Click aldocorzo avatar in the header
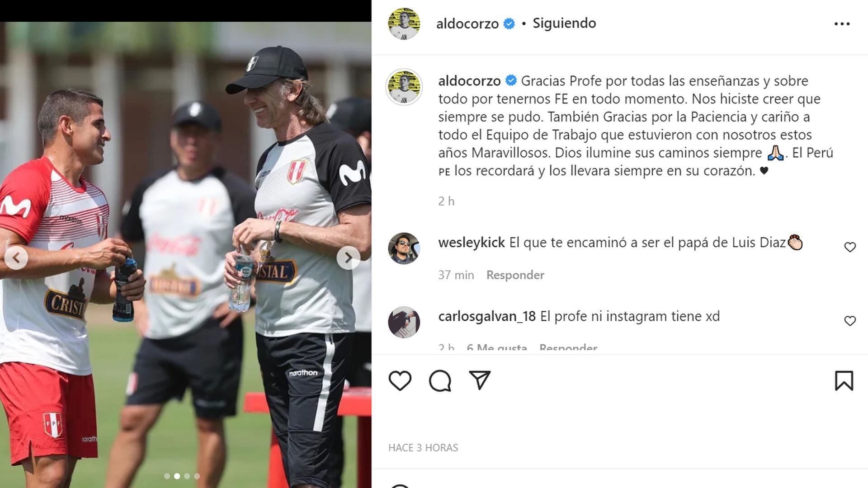This screenshot has height=488, width=868. tap(404, 23)
